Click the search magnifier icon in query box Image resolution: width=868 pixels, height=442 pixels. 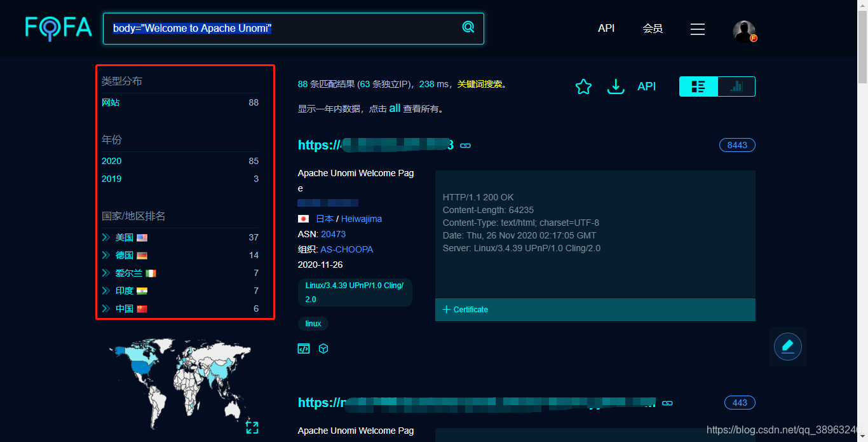click(x=468, y=27)
